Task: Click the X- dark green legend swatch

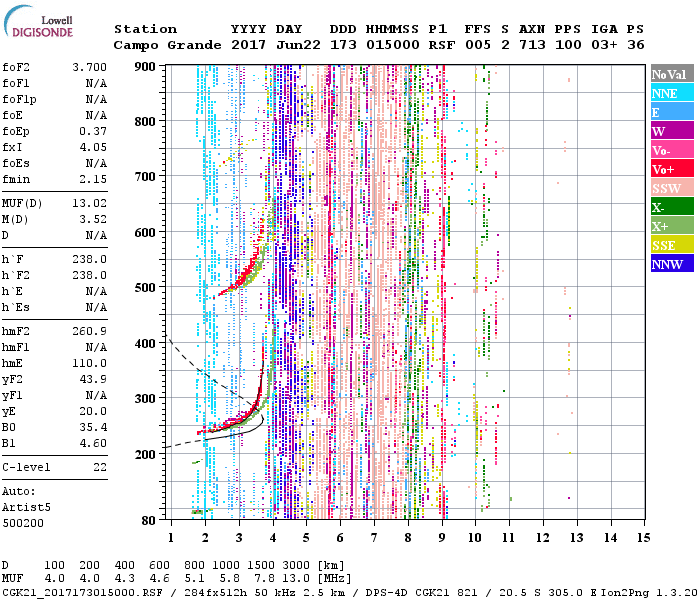Action: (x=671, y=207)
